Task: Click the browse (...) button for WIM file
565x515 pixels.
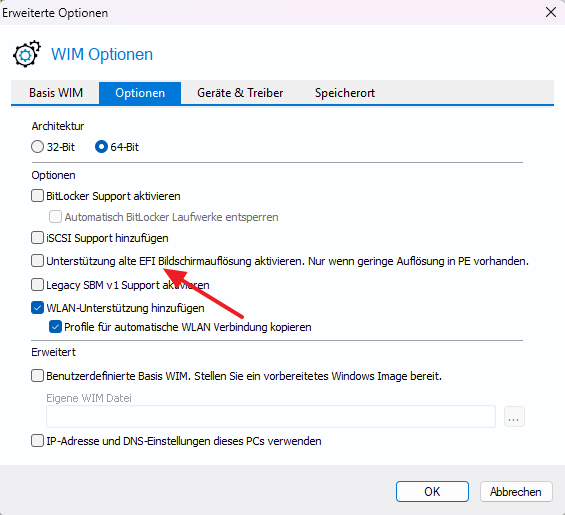Action: 514,417
